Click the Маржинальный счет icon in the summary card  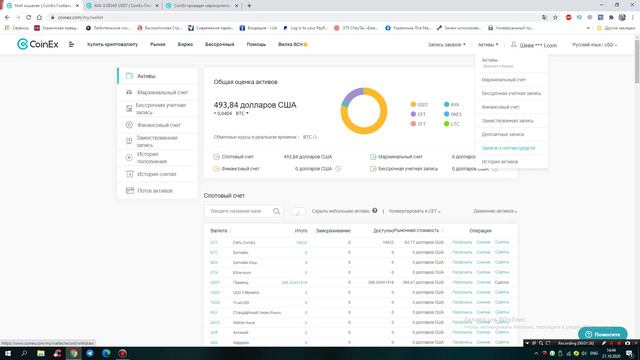[x=373, y=157]
